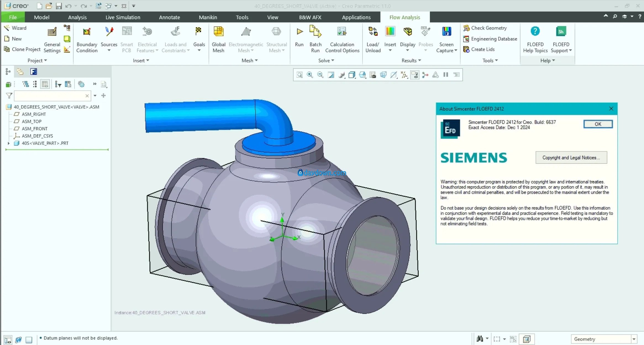Open FLOEFD Support menu
Viewport: 644px width, 345px height.
(x=561, y=40)
